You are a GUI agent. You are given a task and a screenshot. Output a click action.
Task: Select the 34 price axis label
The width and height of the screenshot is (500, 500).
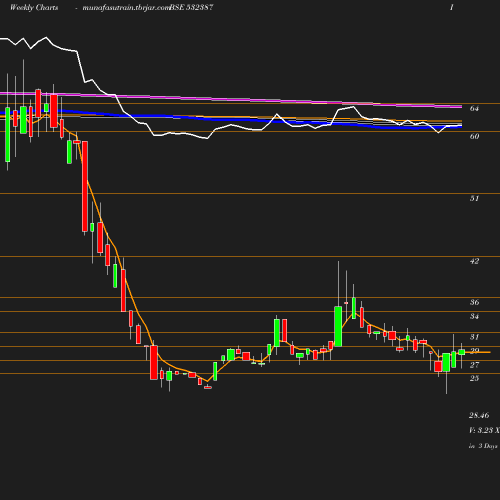point(474,316)
